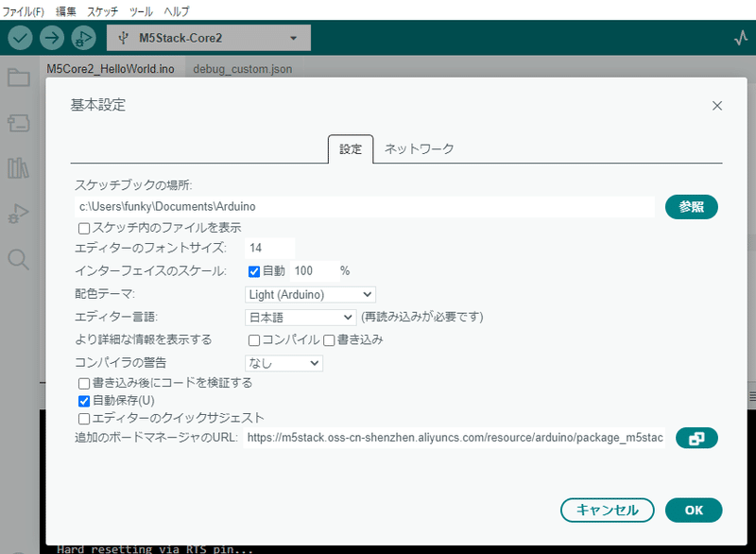Image resolution: width=756 pixels, height=554 pixels.
Task: Click the キャンセル button
Action: [607, 511]
